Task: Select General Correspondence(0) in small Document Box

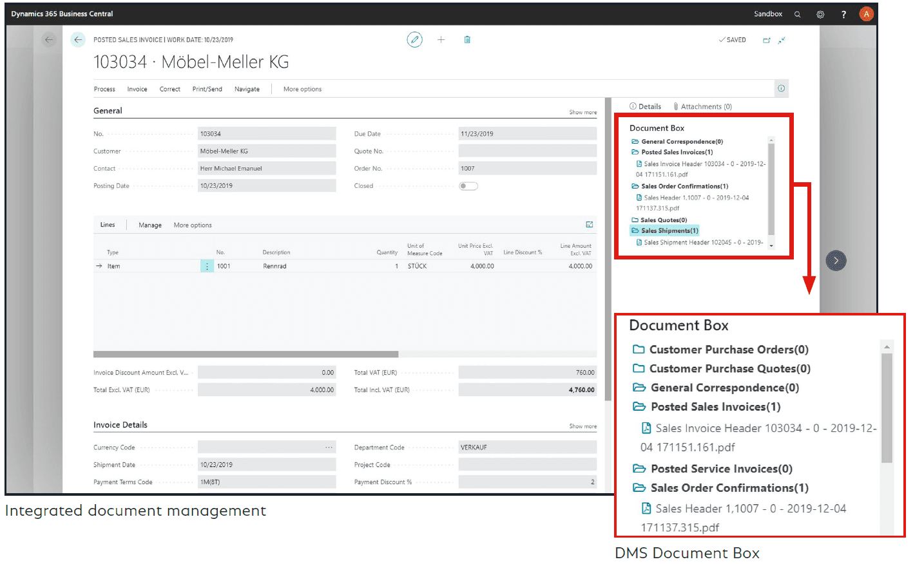Action: pyautogui.click(x=677, y=142)
